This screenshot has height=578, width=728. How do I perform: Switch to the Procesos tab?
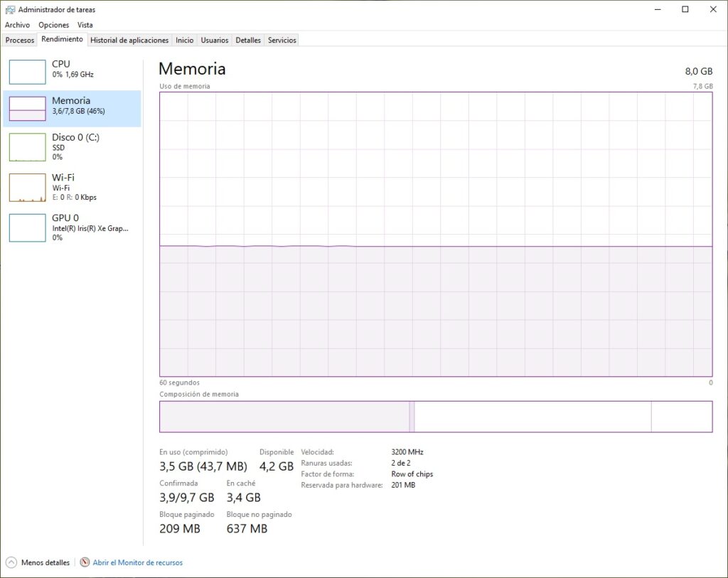pyautogui.click(x=20, y=41)
